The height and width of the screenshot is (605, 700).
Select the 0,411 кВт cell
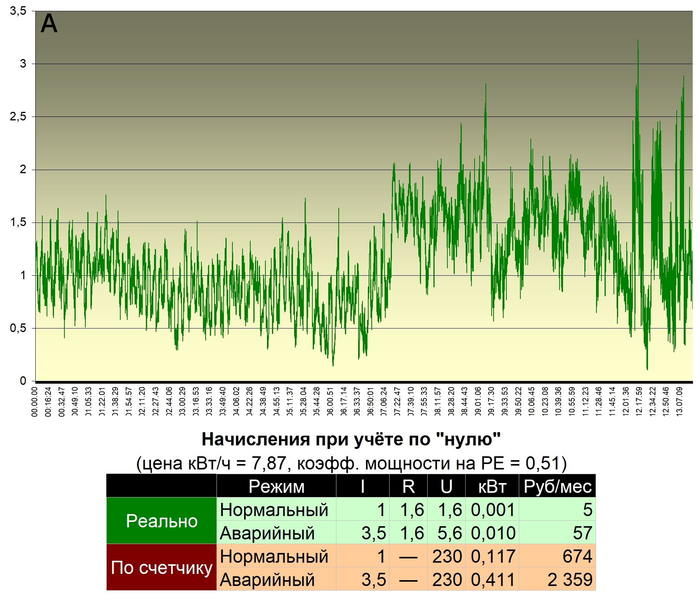click(492, 579)
